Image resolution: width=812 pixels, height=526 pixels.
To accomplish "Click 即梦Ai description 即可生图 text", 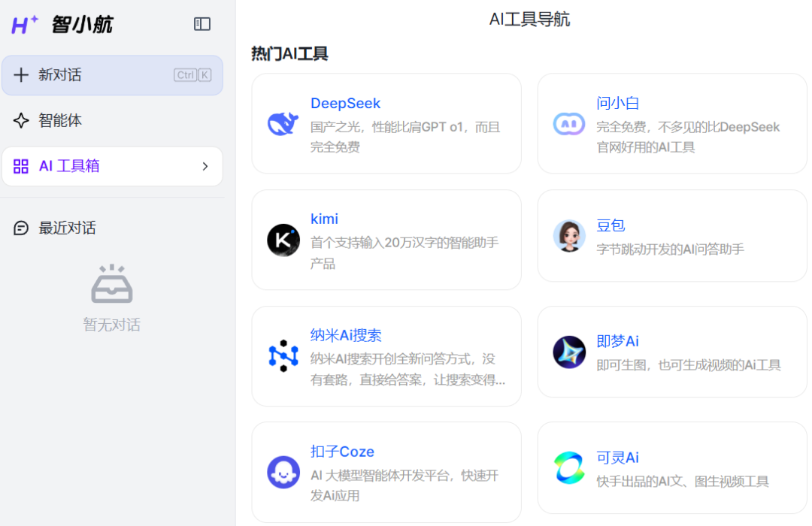I will click(x=688, y=365).
